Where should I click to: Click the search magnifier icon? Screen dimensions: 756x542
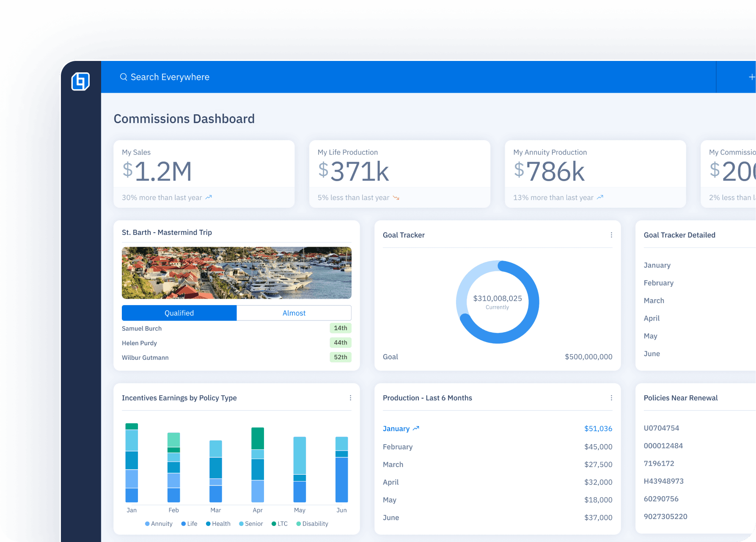click(x=124, y=77)
